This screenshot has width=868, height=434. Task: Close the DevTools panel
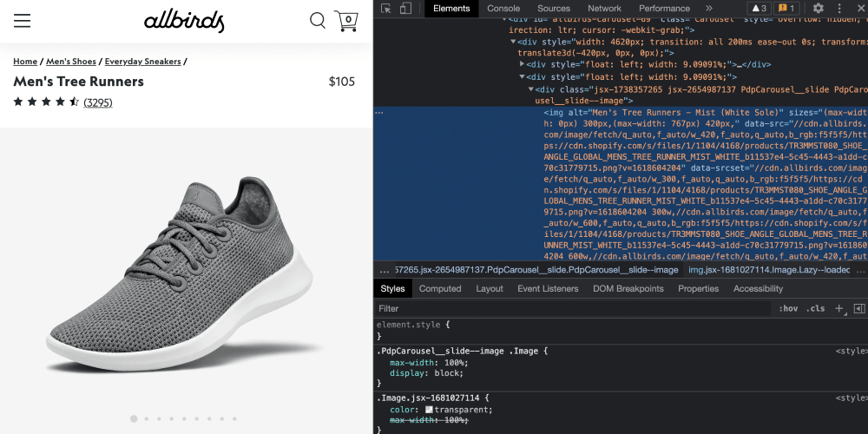861,9
